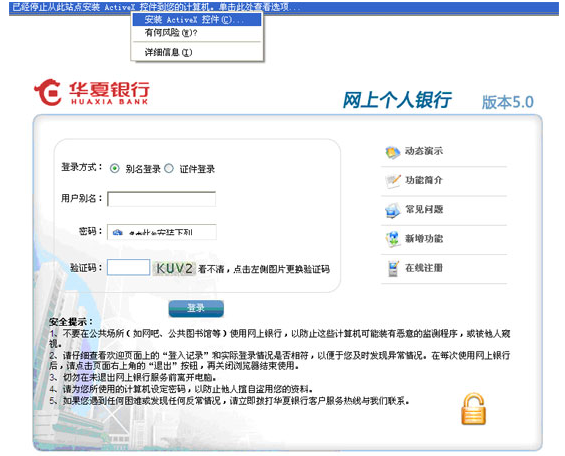Screen dimensions: 565x456
Task: Focus the 密码 password field
Action: coord(161,232)
